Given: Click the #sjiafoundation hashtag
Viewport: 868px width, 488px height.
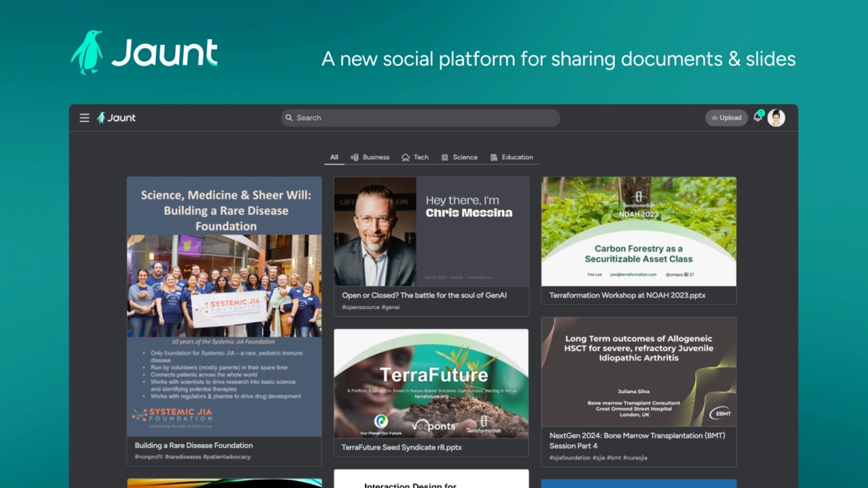Looking at the screenshot, I should coord(570,458).
